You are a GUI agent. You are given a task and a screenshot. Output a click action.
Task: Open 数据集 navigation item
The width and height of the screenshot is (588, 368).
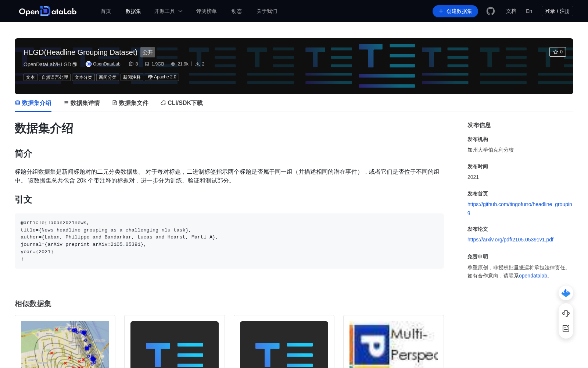(x=133, y=11)
